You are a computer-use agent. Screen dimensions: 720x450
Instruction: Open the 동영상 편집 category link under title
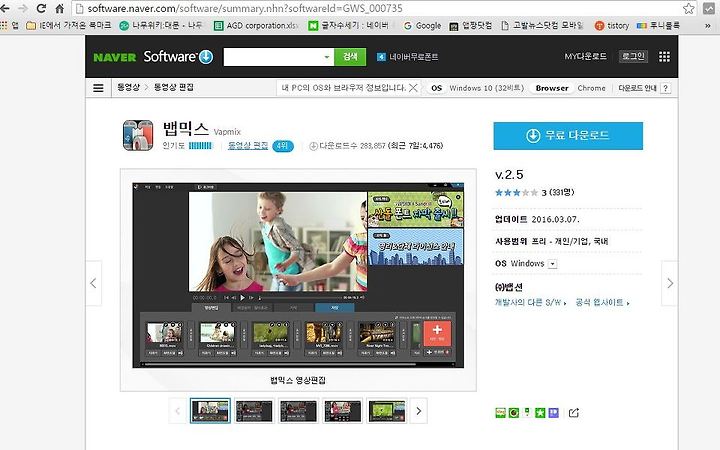(x=248, y=146)
